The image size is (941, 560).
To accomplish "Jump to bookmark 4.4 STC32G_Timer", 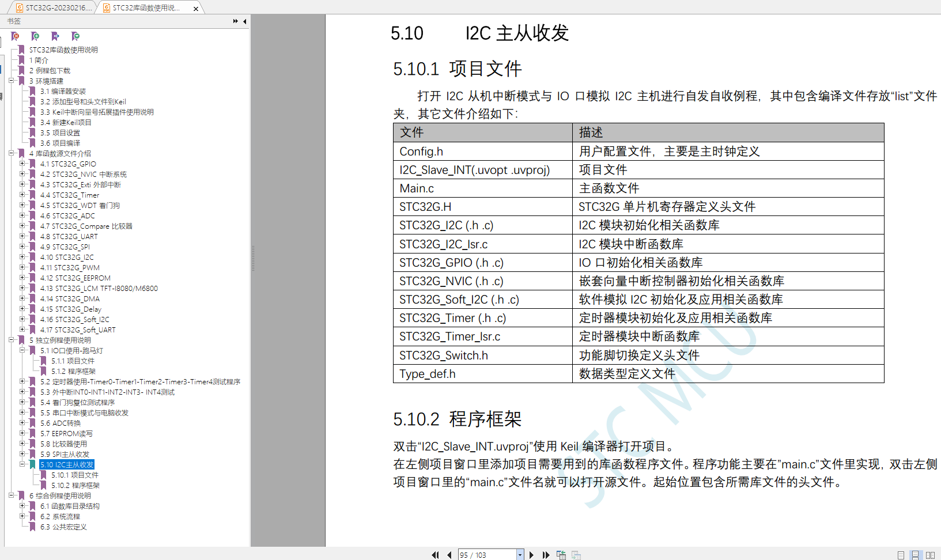I will click(70, 195).
